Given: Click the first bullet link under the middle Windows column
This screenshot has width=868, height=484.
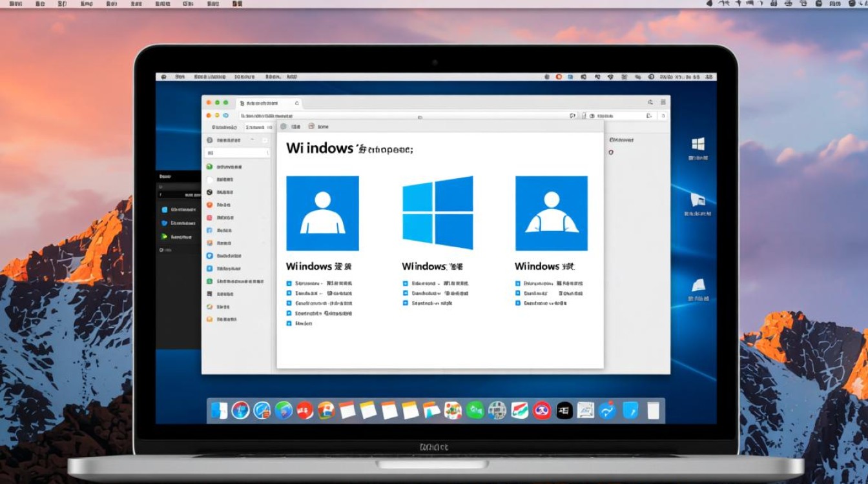Looking at the screenshot, I should pyautogui.click(x=433, y=283).
